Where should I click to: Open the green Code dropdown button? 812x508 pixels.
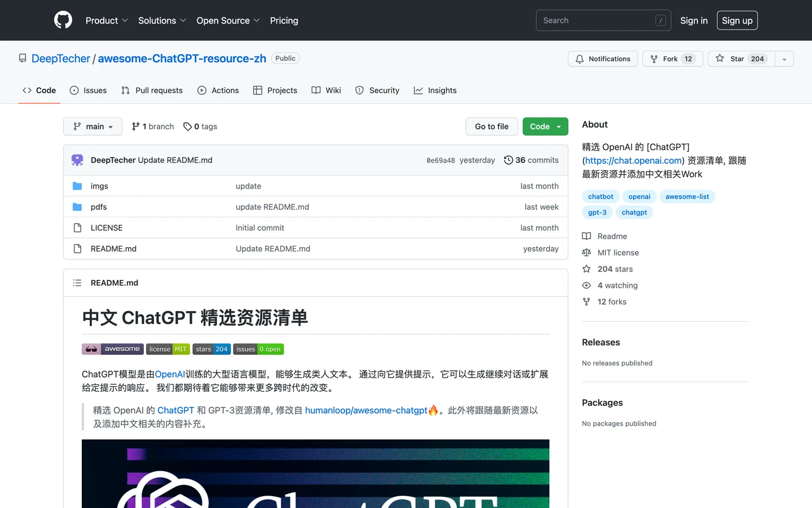click(545, 126)
